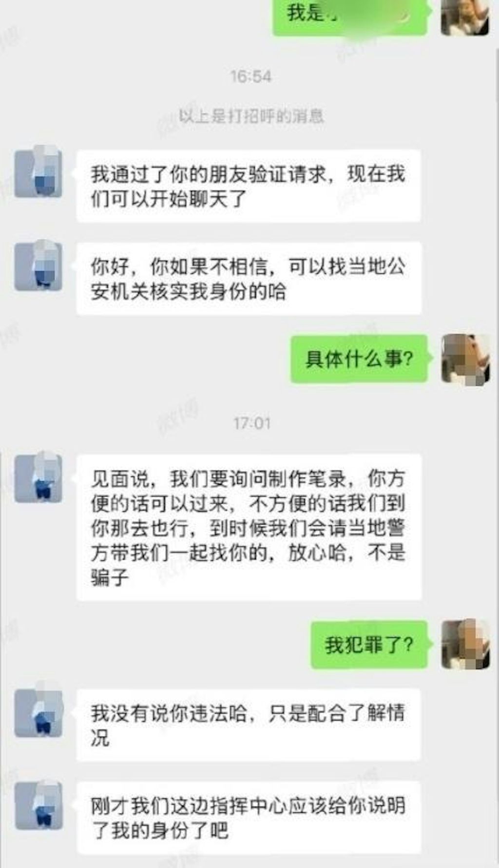
Task: Click long message starting with '见面说'
Action: point(249,527)
